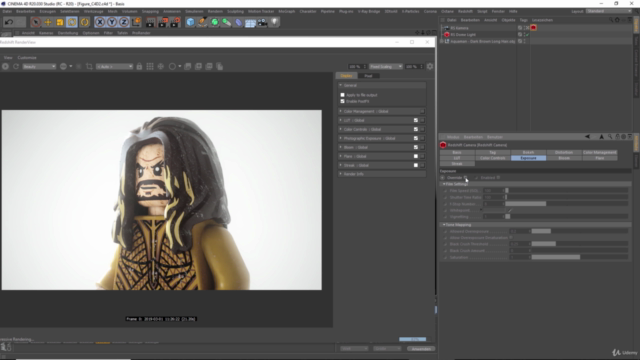Screen dimensions: 640x360
Task: Click the Film Speed ISO value field
Action: click(x=493, y=191)
